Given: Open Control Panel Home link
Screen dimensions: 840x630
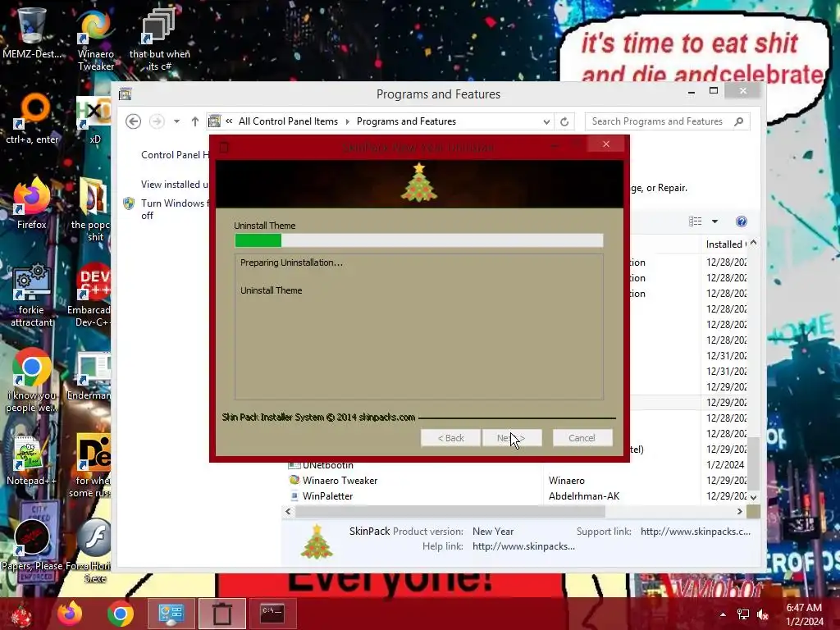Looking at the screenshot, I should pos(176,155).
